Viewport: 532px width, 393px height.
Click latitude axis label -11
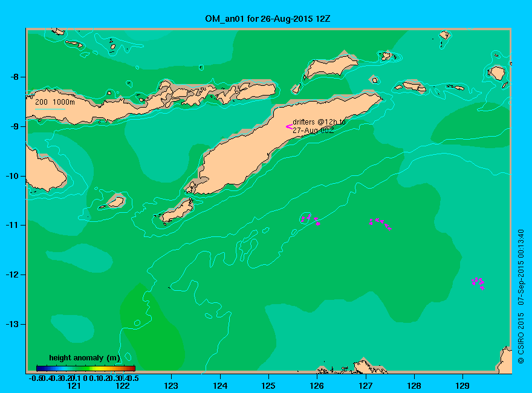point(12,225)
